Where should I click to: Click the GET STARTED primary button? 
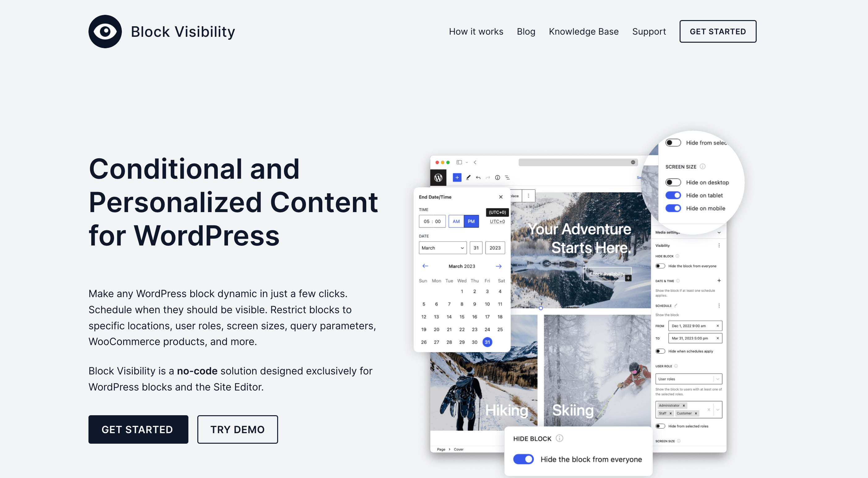coord(138,429)
